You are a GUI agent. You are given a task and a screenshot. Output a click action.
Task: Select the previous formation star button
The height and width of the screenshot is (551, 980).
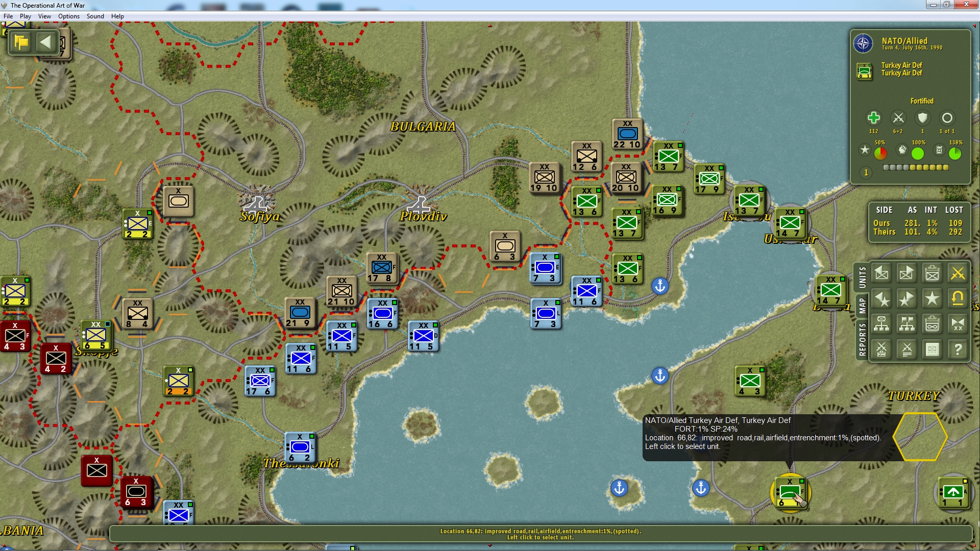[881, 298]
